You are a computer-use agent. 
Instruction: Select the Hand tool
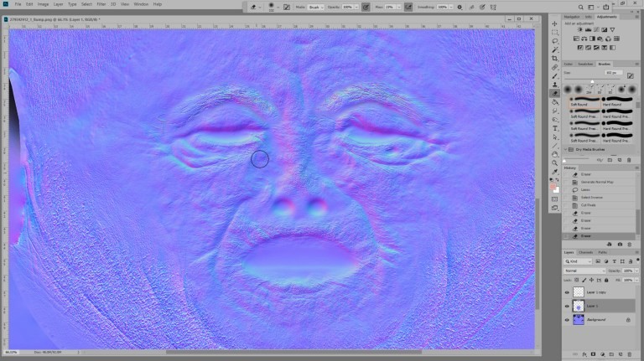pyautogui.click(x=555, y=154)
